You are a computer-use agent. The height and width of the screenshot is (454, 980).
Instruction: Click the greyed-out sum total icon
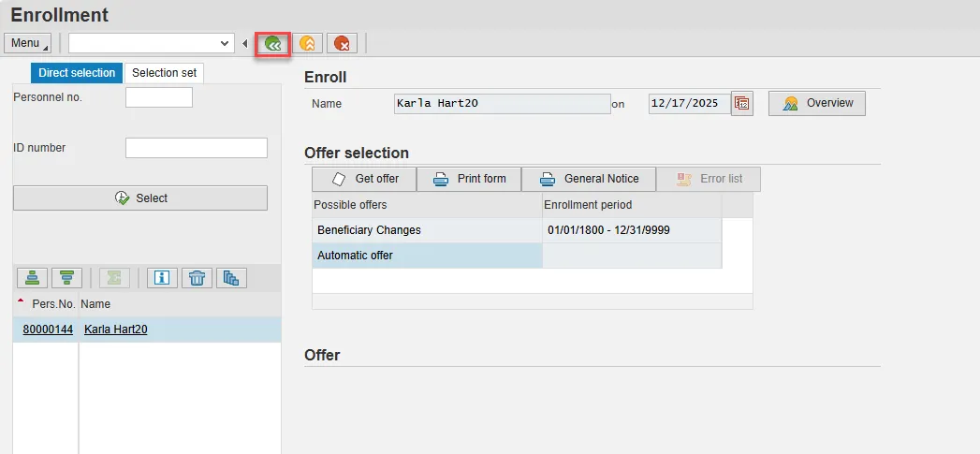[x=114, y=278]
